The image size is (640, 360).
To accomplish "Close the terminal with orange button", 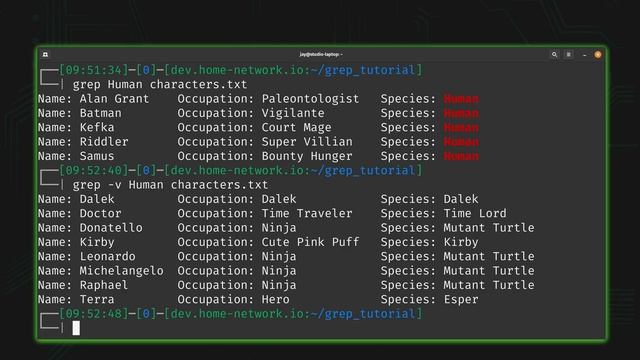I will [598, 54].
